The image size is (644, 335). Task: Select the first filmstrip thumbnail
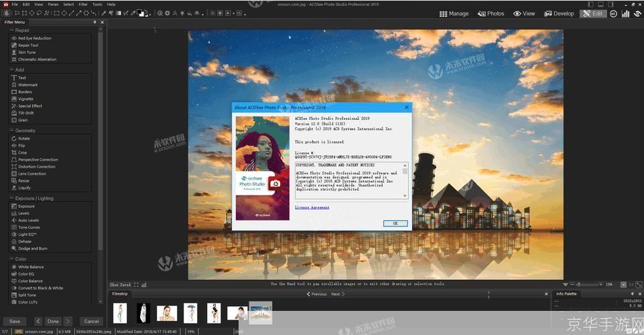pyautogui.click(x=120, y=314)
